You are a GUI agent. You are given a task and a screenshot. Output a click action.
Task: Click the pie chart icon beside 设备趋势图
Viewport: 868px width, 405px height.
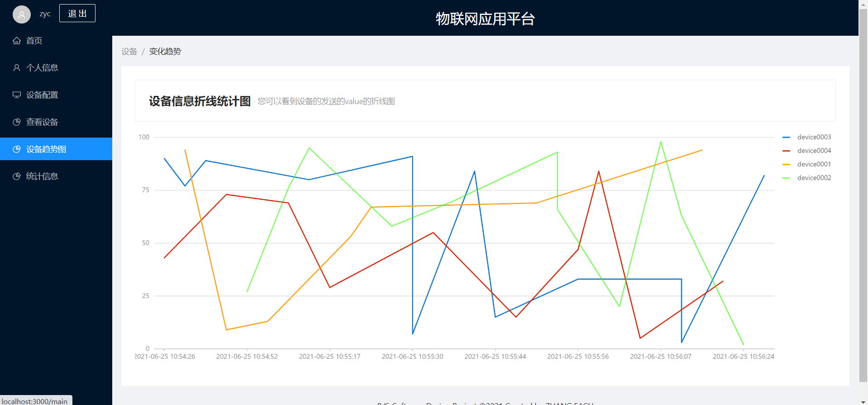(17, 149)
